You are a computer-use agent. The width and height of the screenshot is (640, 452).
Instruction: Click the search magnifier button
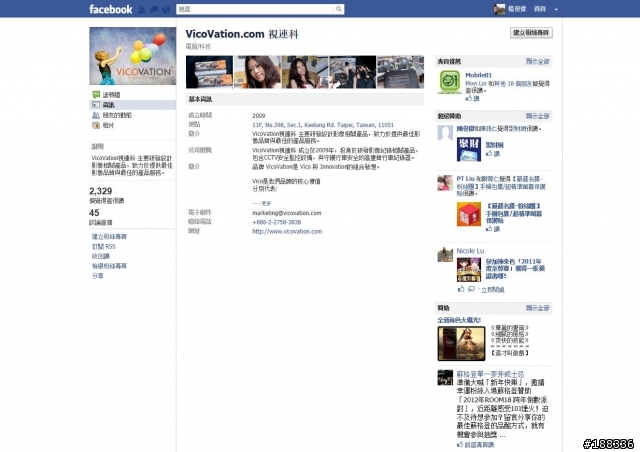click(x=339, y=9)
